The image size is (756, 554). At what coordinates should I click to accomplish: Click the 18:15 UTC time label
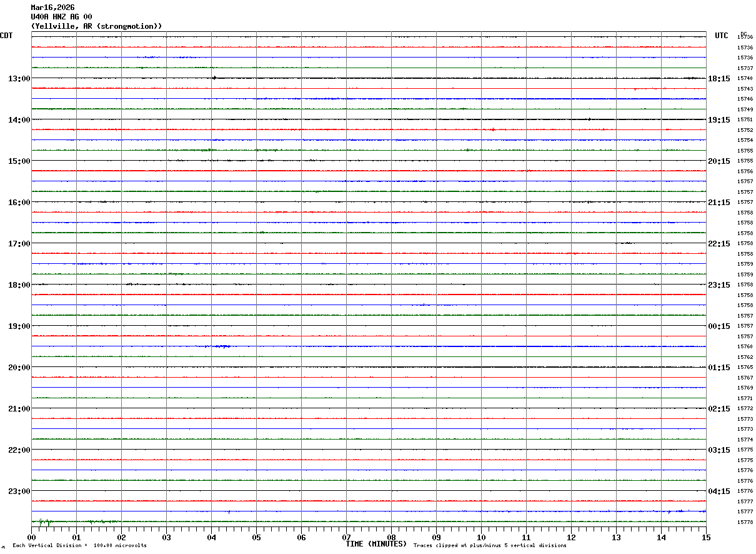click(x=719, y=79)
